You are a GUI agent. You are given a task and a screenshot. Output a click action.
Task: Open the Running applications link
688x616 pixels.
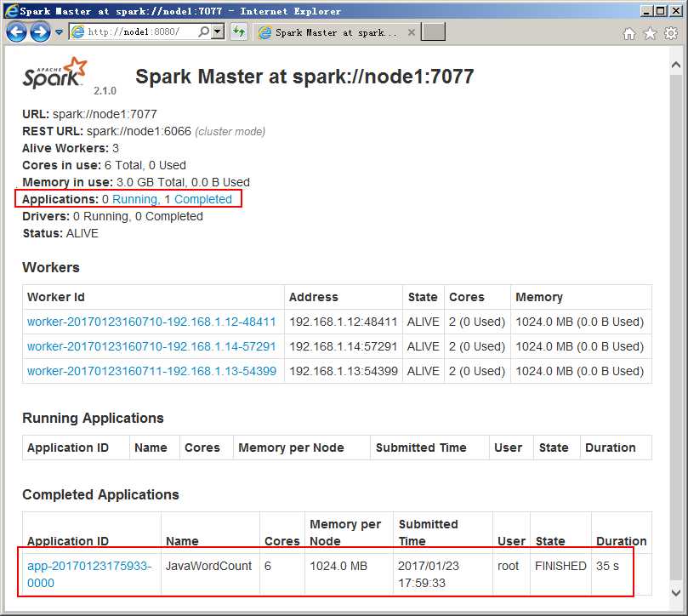click(135, 199)
